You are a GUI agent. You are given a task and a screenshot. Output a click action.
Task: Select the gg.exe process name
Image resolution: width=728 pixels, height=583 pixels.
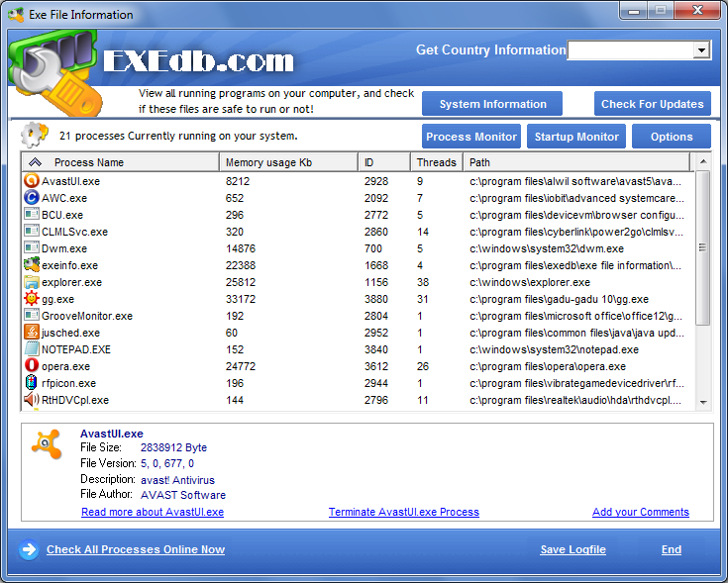pyautogui.click(x=57, y=299)
